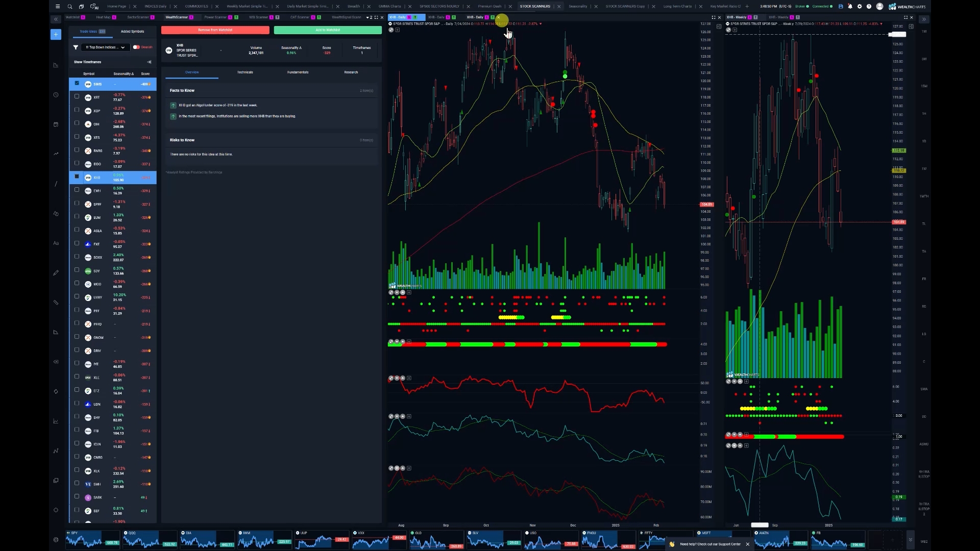980x551 pixels.
Task: Select the trend line chart tool
Action: [x=56, y=154]
